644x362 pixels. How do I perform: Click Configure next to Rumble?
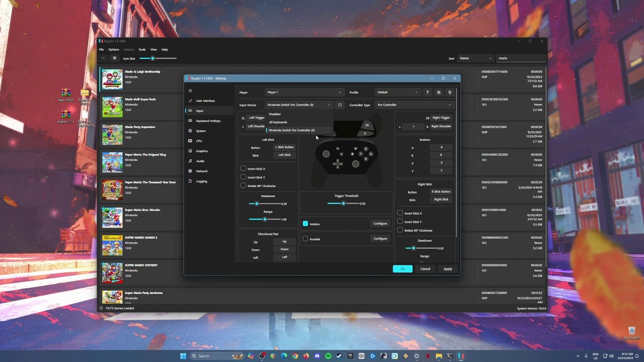[x=380, y=239]
